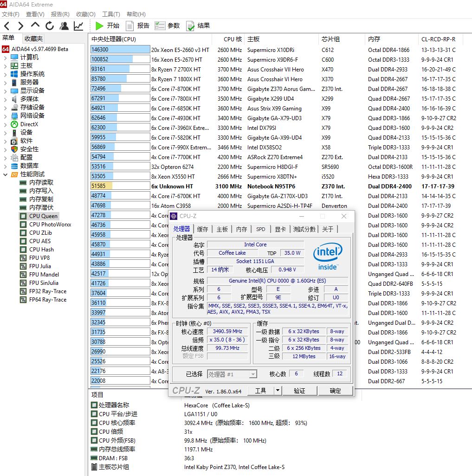Sort by the 内存 column header
Image resolution: width=472 pixels, height=476 pixels.
pos(392,39)
